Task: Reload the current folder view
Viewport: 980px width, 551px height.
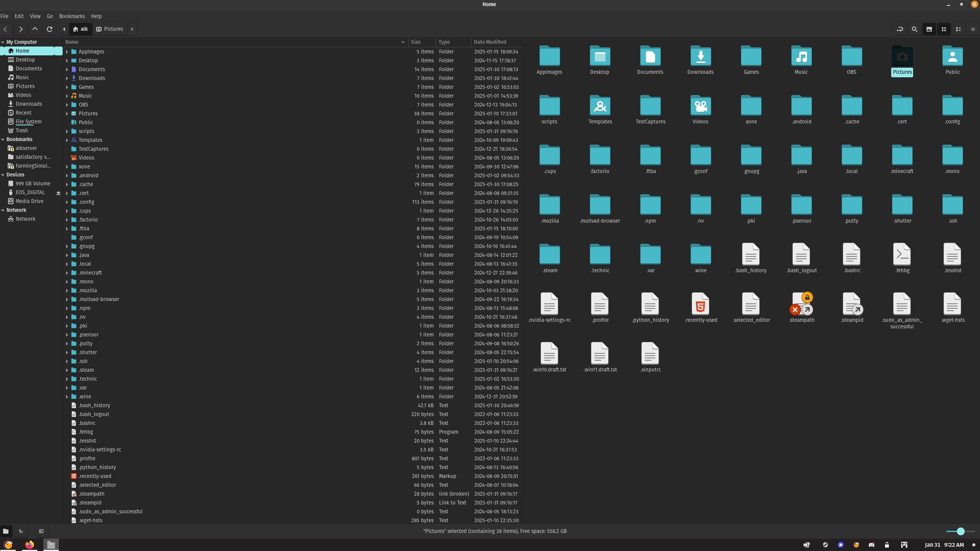Action: tap(50, 29)
